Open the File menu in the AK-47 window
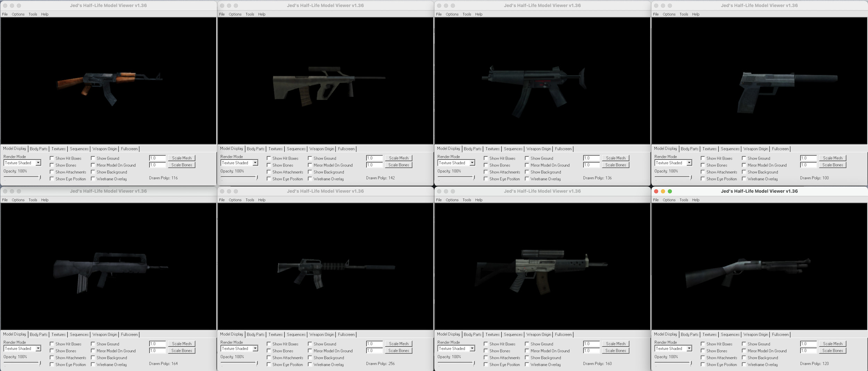868x371 pixels. (5, 14)
